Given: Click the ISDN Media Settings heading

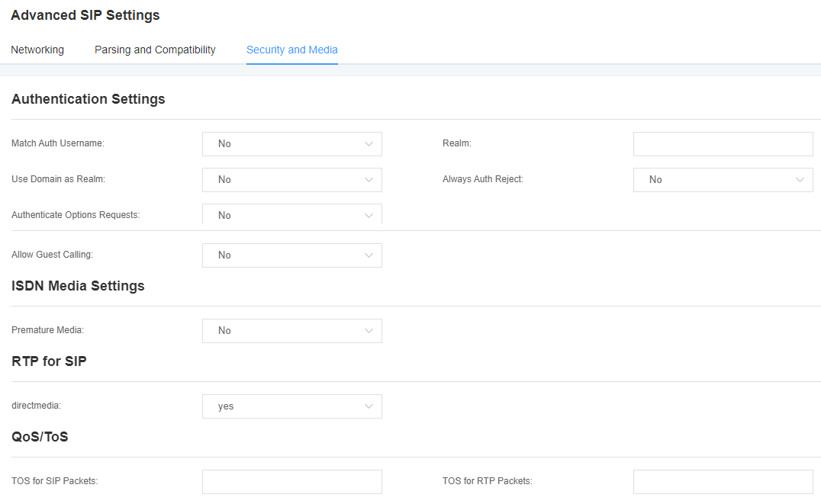Looking at the screenshot, I should [x=78, y=286].
